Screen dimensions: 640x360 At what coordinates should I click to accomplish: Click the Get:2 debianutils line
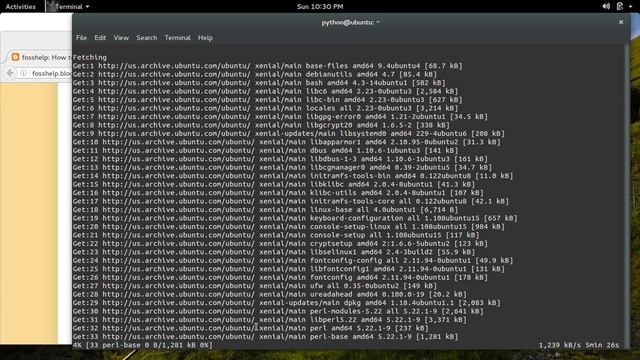pos(255,74)
